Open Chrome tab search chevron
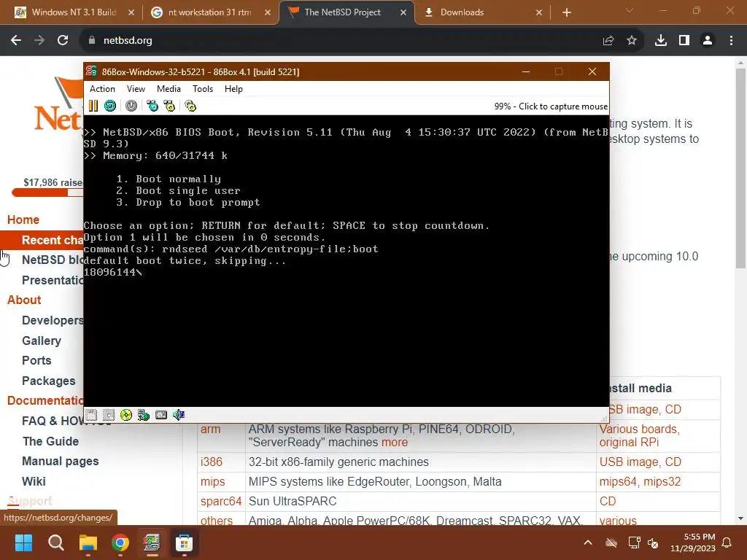 point(630,10)
